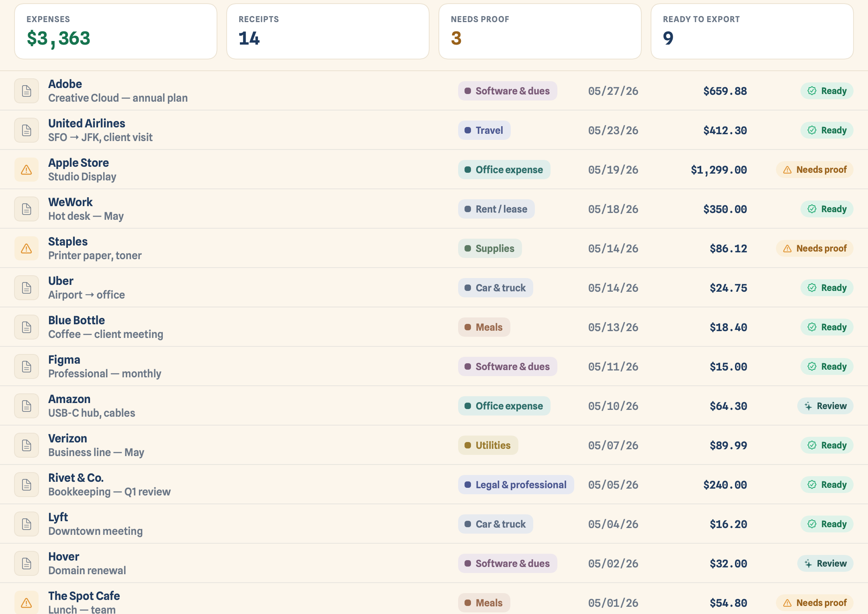Open the Hover receipt document icon
This screenshot has height=614, width=868.
click(27, 563)
